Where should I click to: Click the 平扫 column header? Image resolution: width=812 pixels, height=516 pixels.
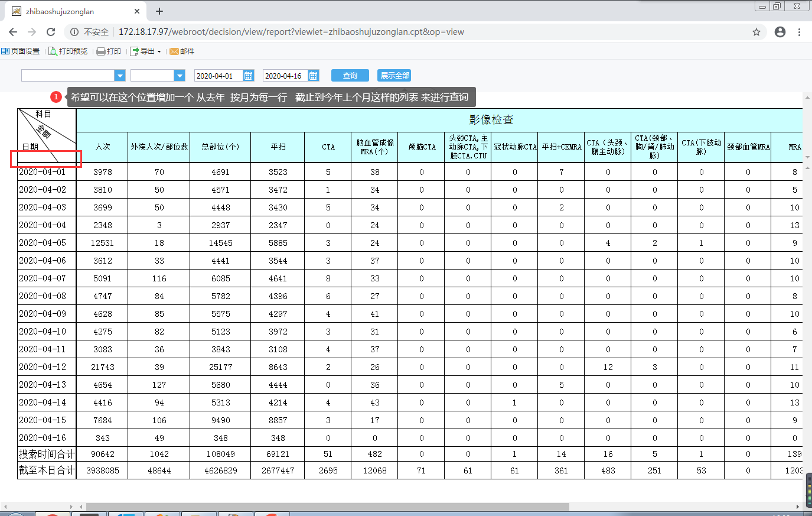[278, 147]
